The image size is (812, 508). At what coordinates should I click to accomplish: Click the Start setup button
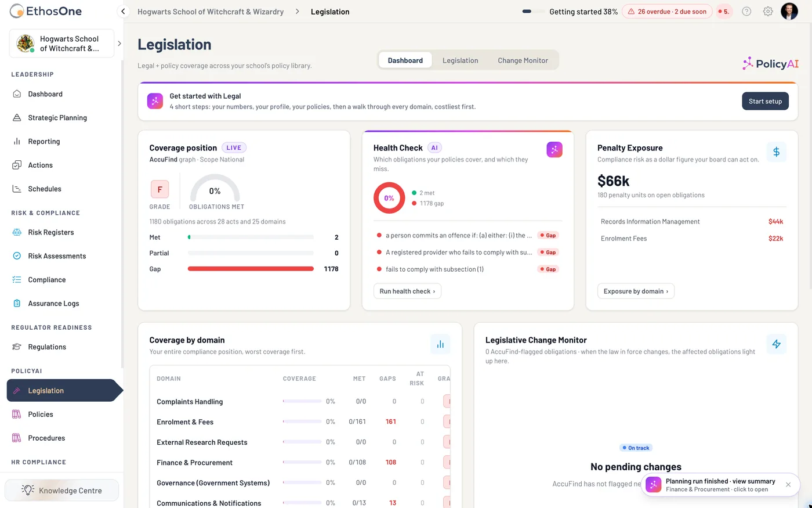(x=765, y=101)
